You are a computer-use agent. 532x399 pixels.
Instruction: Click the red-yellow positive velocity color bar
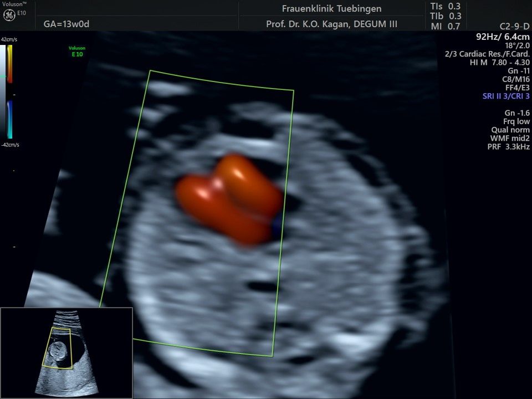pos(9,64)
